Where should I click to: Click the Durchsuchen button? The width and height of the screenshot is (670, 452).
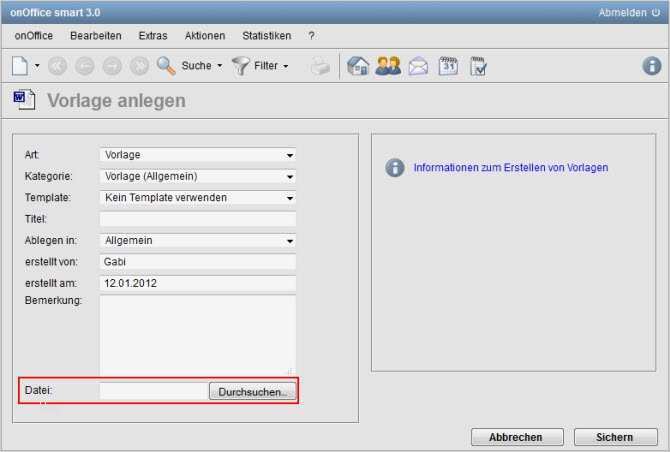(252, 391)
